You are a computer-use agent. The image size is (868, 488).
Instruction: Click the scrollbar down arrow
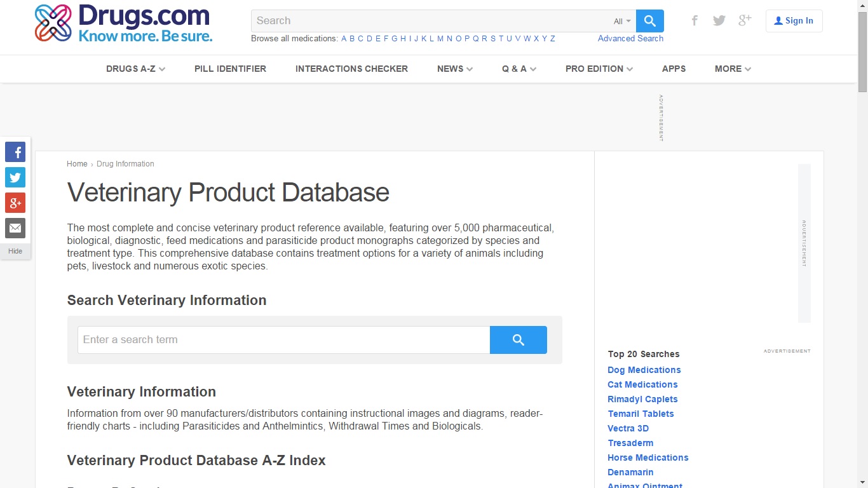pyautogui.click(x=862, y=482)
